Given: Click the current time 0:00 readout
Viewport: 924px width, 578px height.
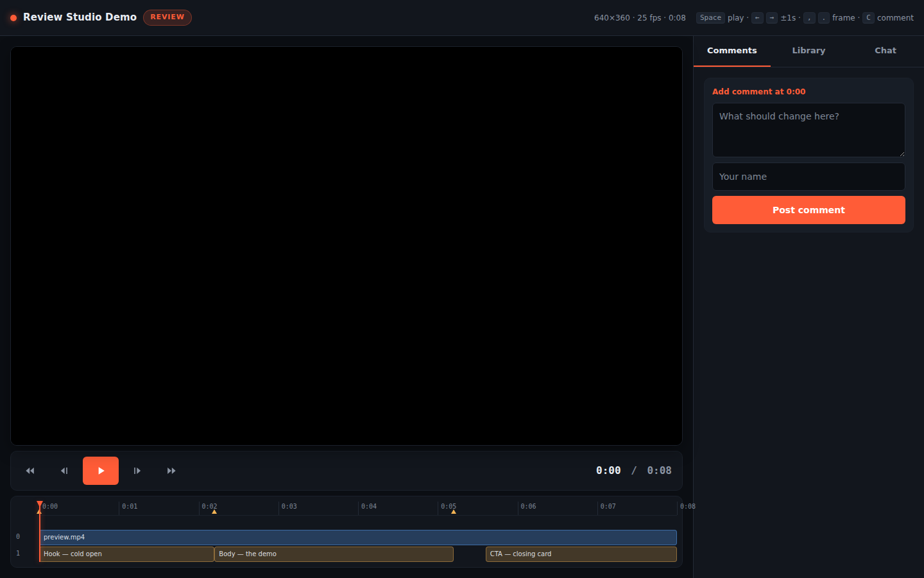Looking at the screenshot, I should pos(608,471).
